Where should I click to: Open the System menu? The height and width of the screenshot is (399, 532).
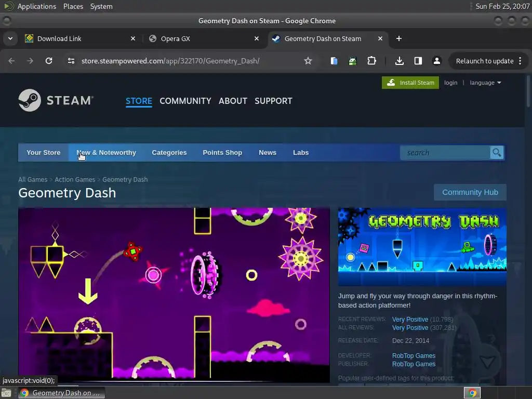coord(101,6)
